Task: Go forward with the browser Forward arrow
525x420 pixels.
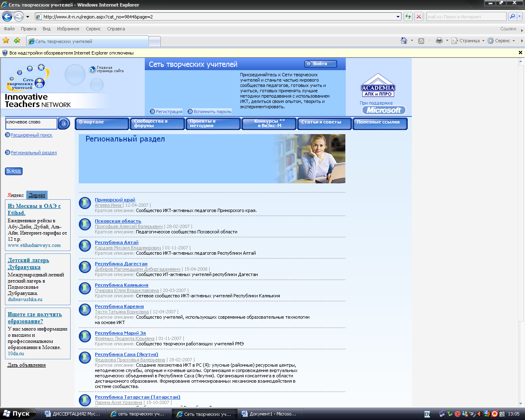Action: pos(18,16)
